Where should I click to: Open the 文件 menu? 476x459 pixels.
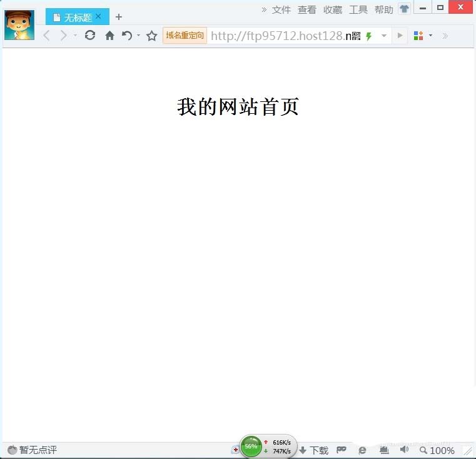coord(281,9)
